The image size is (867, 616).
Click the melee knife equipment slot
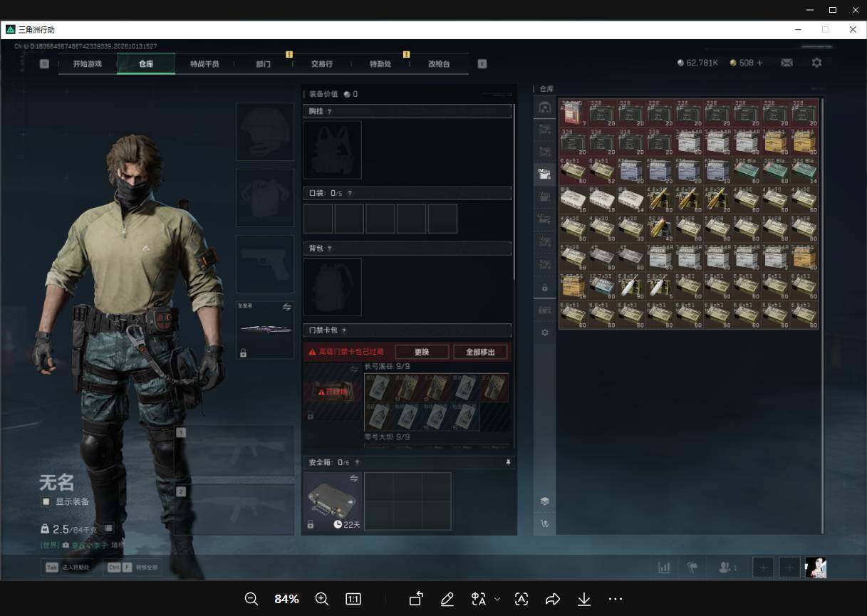(x=265, y=330)
